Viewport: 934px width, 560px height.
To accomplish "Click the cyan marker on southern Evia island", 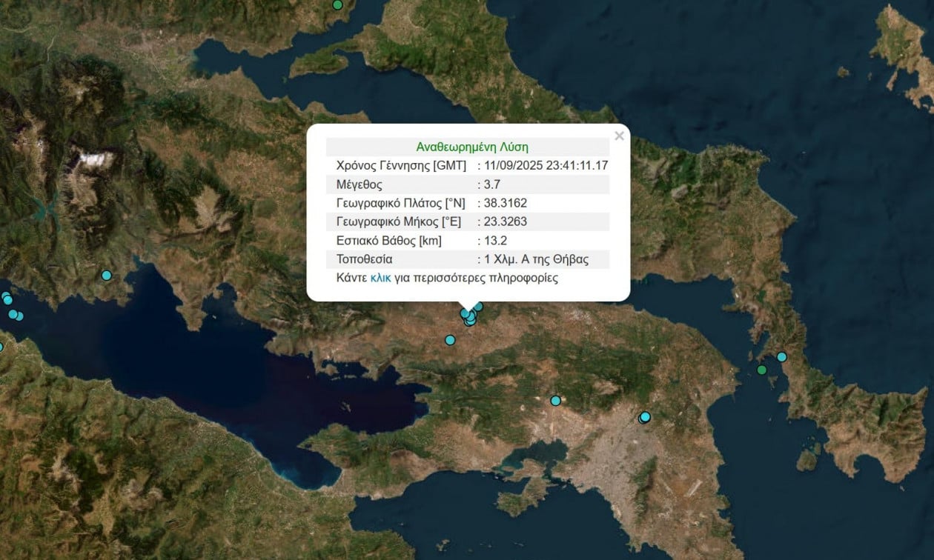I will tap(781, 357).
